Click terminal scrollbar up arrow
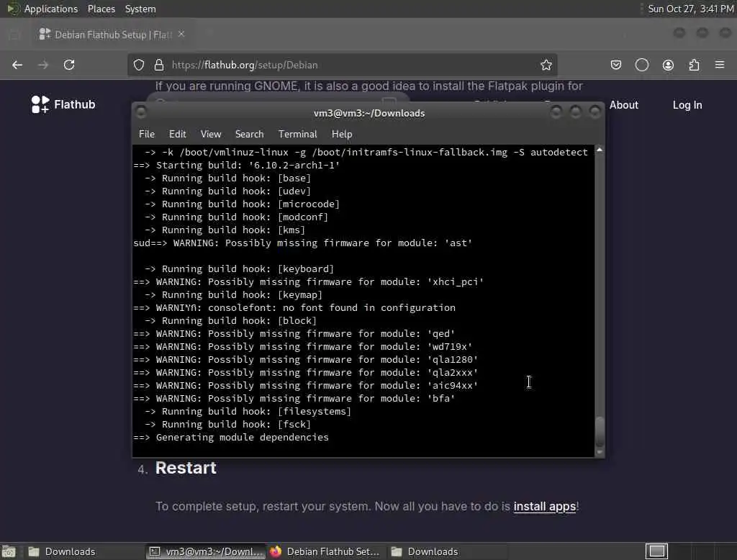Image resolution: width=737 pixels, height=560 pixels. (600, 150)
